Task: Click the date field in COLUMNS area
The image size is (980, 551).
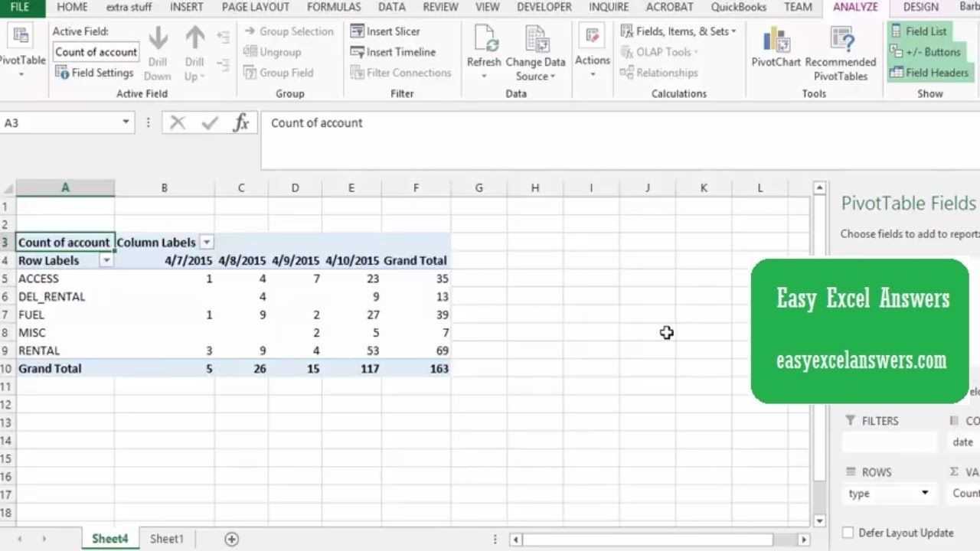Action: pos(965,442)
